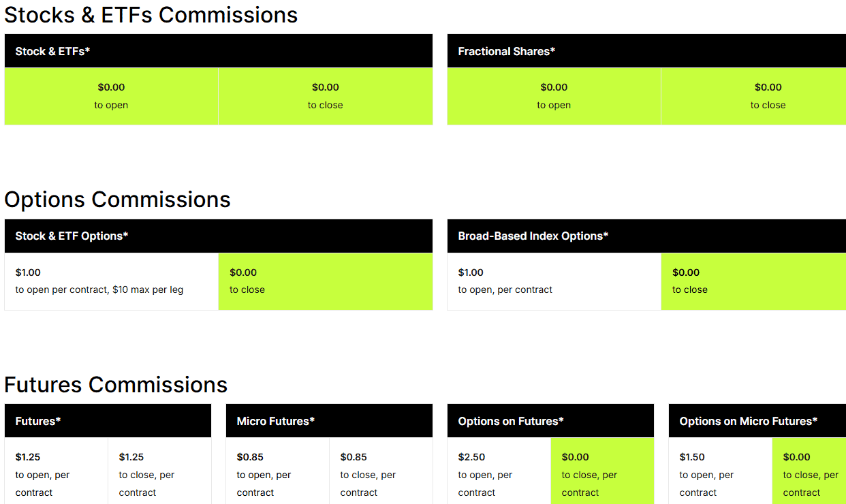The image size is (846, 504).
Task: Click Fractional Shares $0.00 to open cell
Action: (554, 96)
